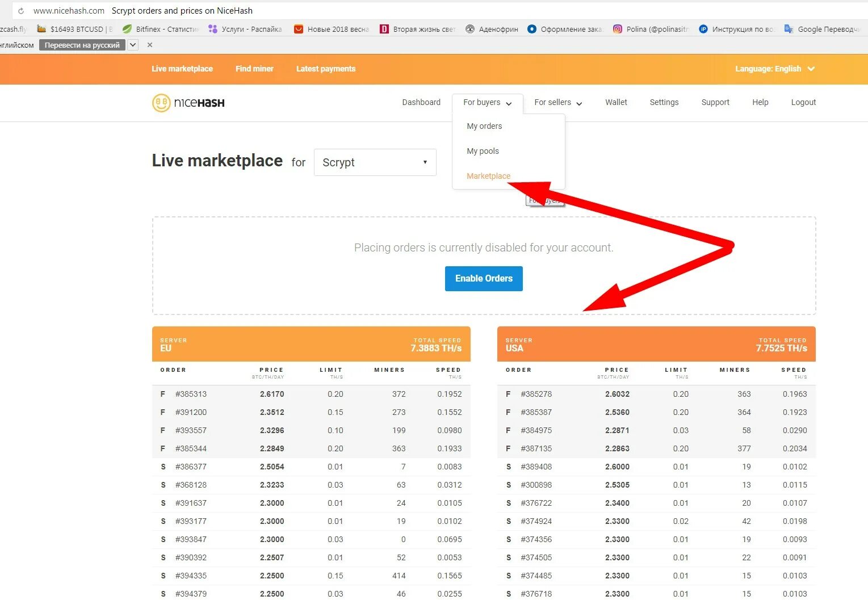This screenshot has width=868, height=600.
Task: Open the Bitfinex bookmark leaf icon
Action: tap(127, 29)
